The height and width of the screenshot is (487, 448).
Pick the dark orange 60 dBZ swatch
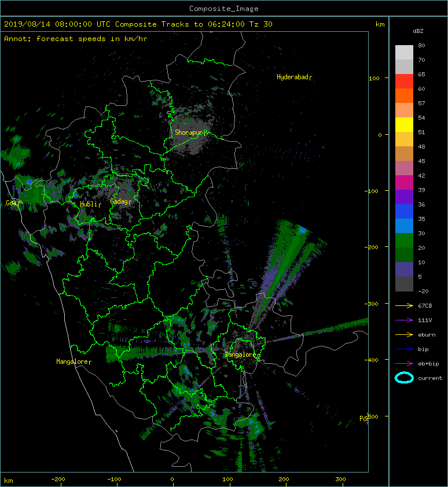point(404,95)
